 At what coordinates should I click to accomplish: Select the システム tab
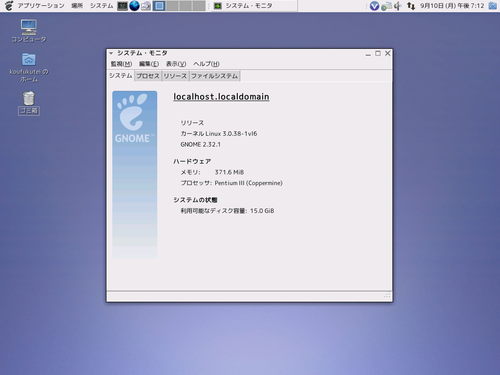coord(121,76)
